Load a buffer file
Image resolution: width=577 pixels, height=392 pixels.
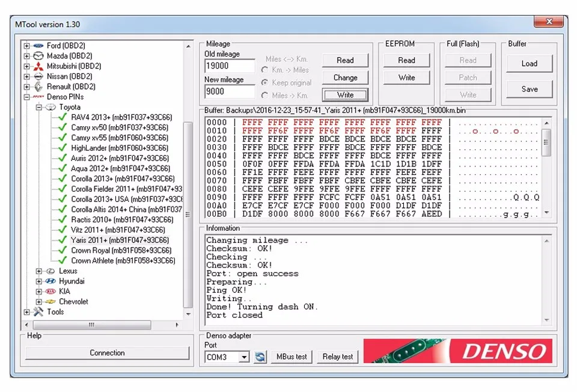[530, 64]
